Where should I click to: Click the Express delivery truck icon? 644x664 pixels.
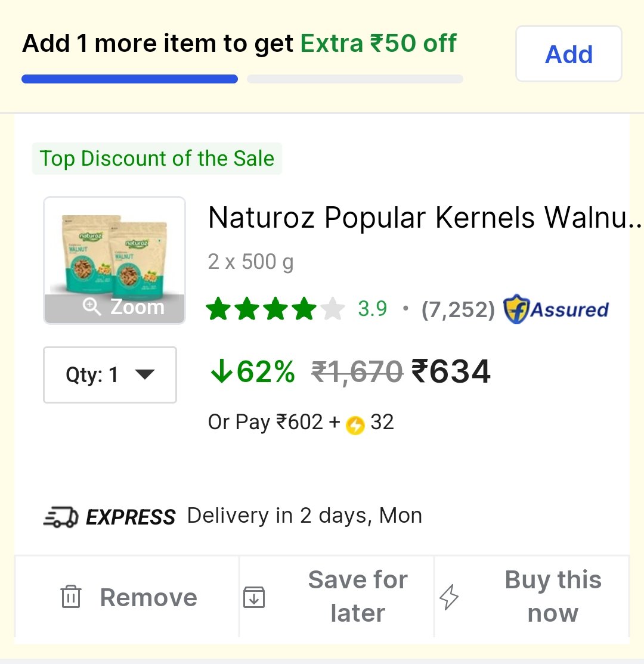pyautogui.click(x=61, y=517)
